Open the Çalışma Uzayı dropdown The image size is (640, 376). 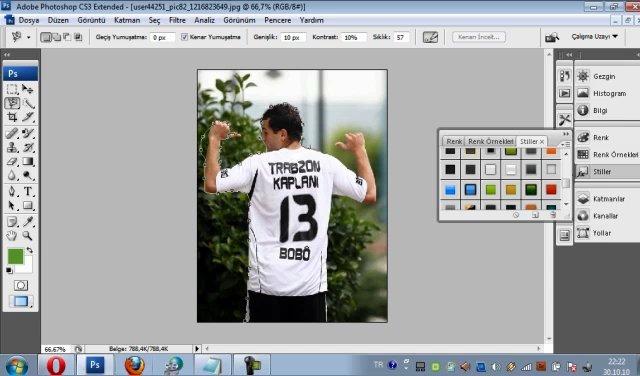pos(594,37)
